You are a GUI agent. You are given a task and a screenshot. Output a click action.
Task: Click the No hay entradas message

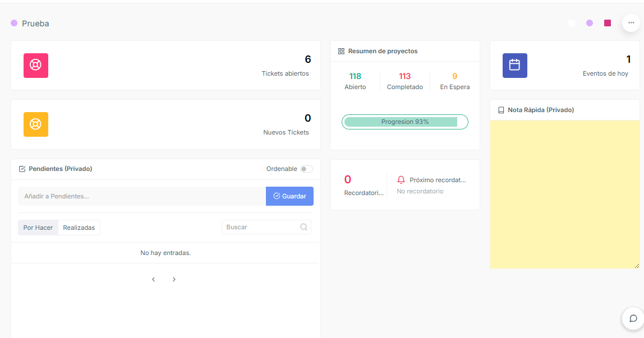165,253
